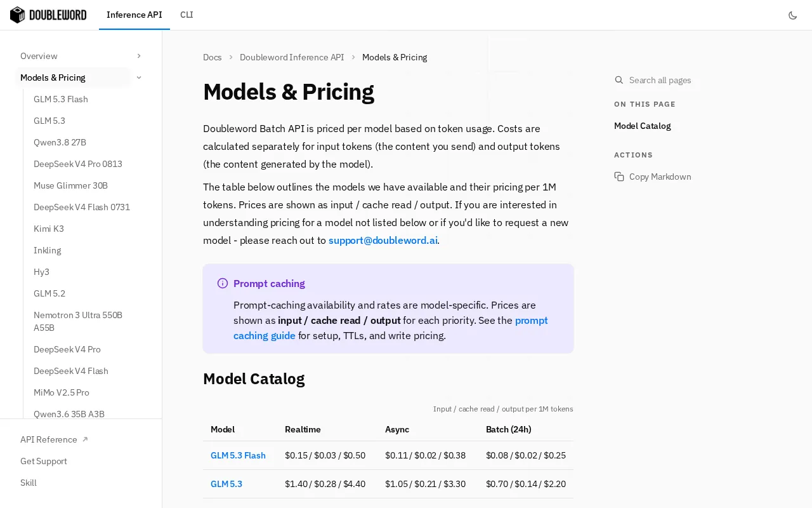The width and height of the screenshot is (812, 508).
Task: Click Batch (24h) column header
Action: (509, 429)
